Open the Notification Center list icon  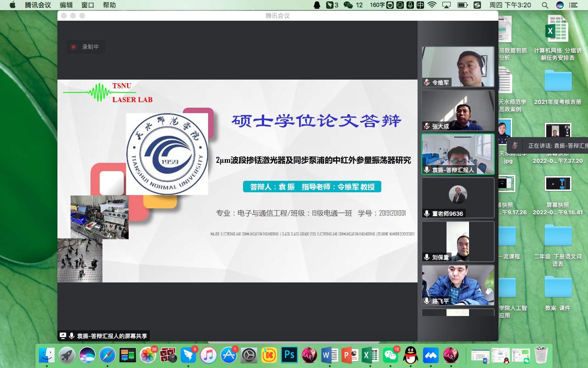tap(574, 5)
